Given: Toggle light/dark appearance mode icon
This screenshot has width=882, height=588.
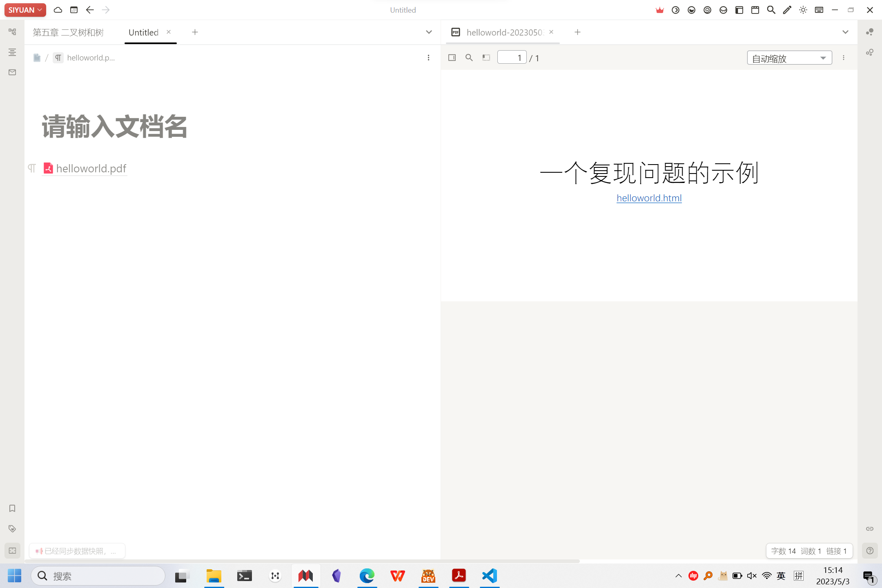Looking at the screenshot, I should 803,10.
